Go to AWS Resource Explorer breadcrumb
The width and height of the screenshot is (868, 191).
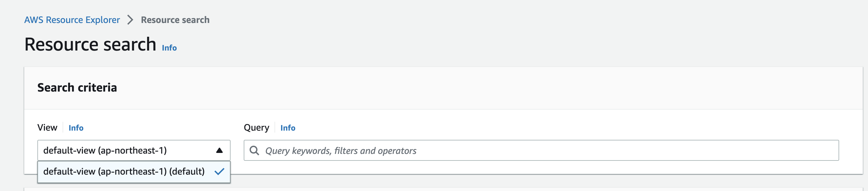pos(72,20)
